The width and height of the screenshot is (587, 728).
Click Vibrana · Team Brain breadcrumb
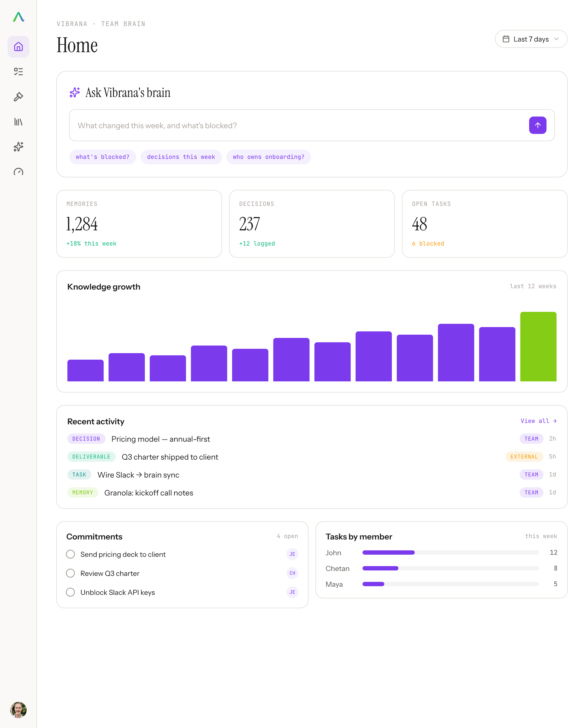tap(101, 24)
